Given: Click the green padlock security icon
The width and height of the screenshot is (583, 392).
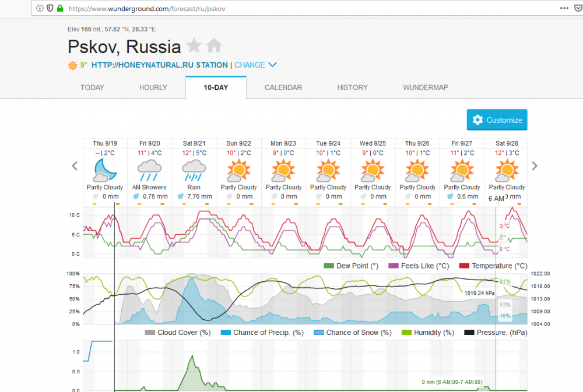Looking at the screenshot, I should 59,9.
